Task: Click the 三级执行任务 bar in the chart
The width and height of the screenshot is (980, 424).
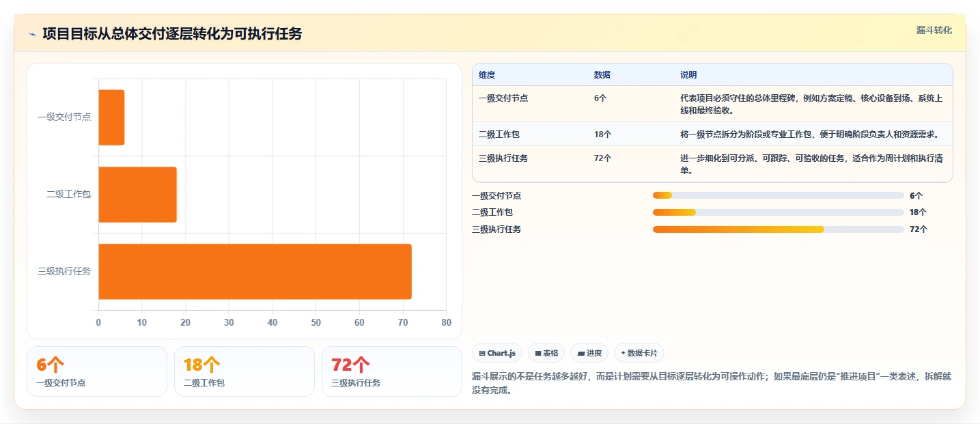Action: click(255, 271)
